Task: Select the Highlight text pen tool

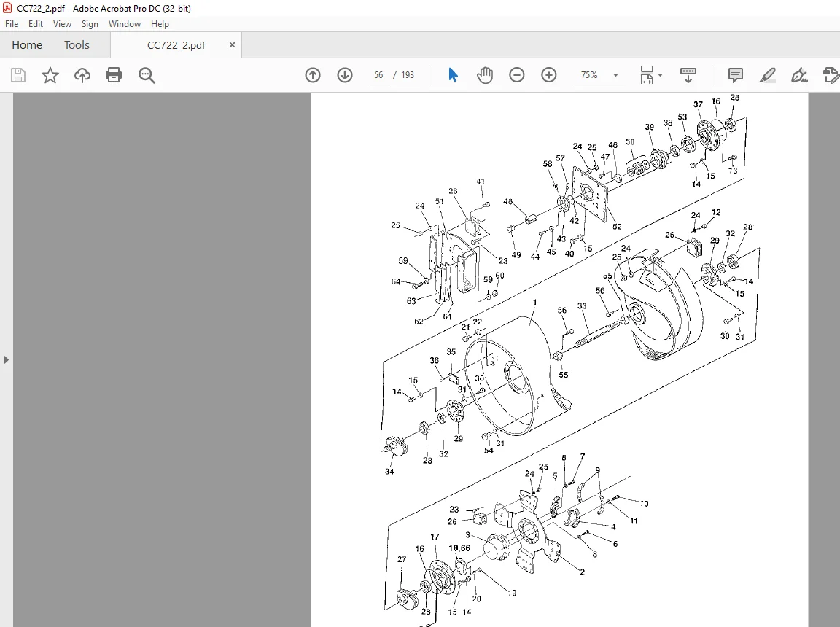Action: pos(768,75)
